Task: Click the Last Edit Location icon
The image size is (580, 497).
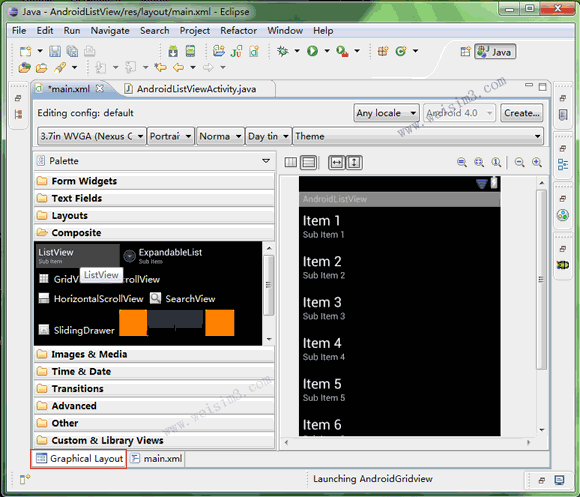Action: pyautogui.click(x=161, y=67)
